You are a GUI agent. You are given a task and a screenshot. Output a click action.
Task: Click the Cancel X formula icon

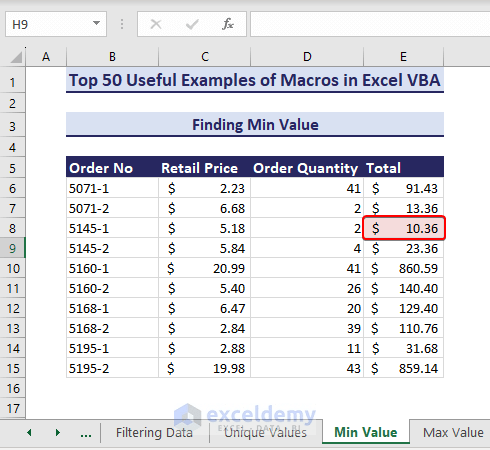coord(156,24)
